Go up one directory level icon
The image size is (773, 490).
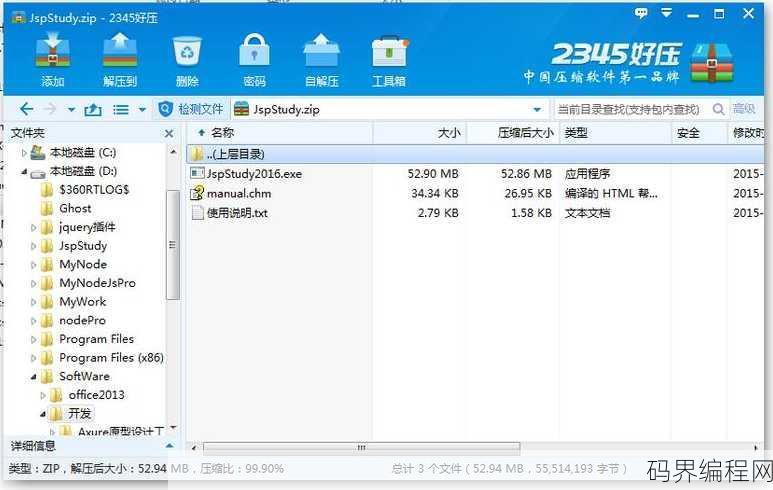93,109
